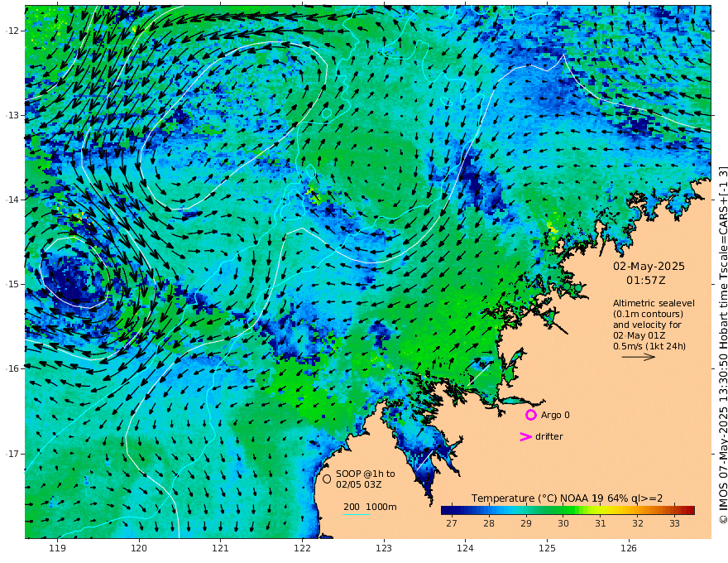728x563 pixels.
Task: Click the "SOOP @1h to" legend text
Action: 366,474
